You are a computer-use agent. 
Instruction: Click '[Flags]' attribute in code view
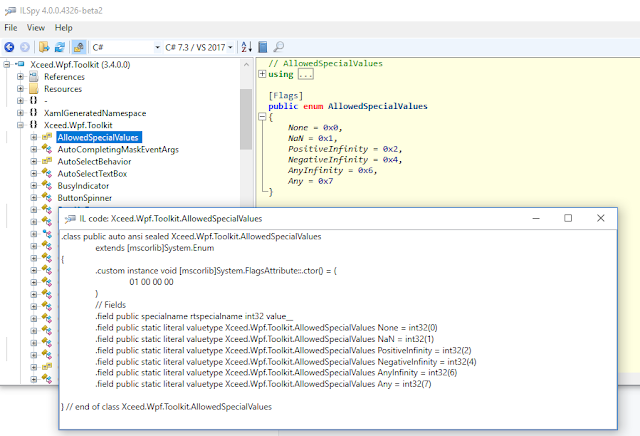286,96
